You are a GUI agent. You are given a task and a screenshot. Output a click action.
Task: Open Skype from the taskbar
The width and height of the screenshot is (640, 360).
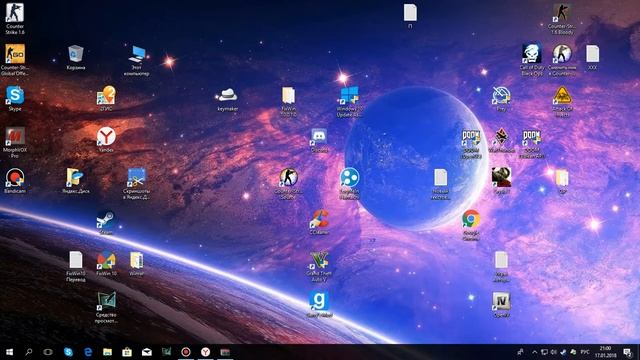pos(68,352)
